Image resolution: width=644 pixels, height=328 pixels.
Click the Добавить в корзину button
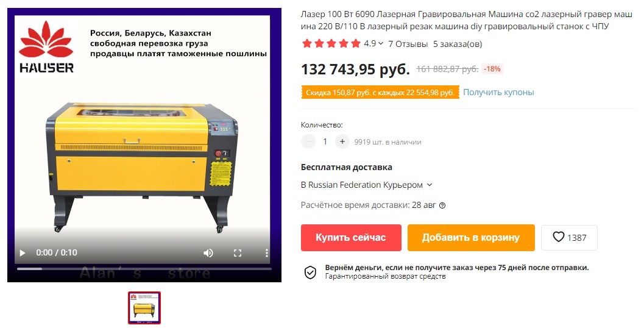471,238
